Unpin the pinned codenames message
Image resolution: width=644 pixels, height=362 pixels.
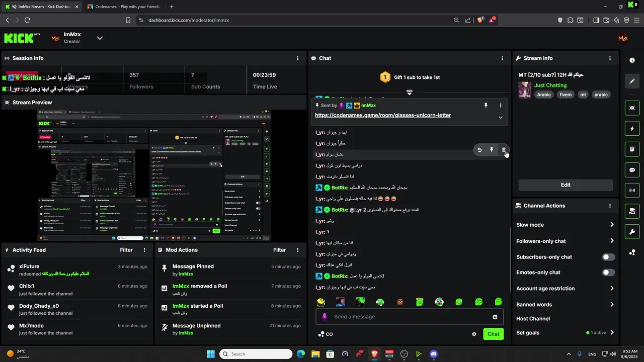[x=486, y=106]
